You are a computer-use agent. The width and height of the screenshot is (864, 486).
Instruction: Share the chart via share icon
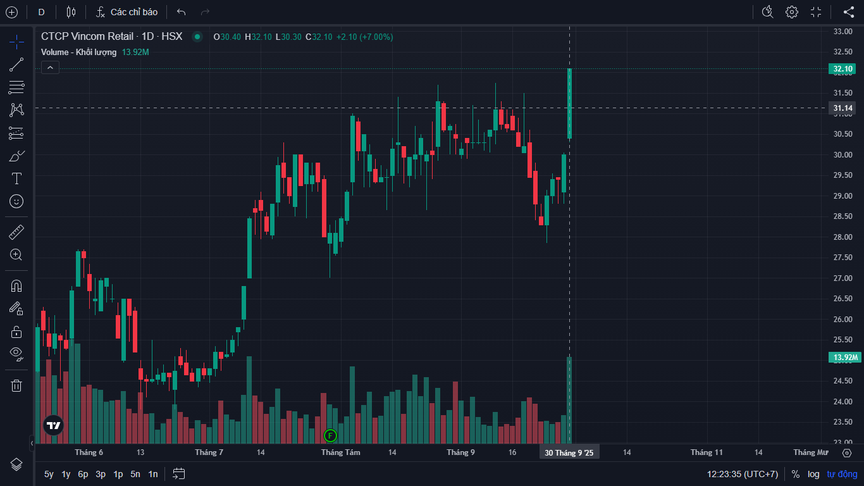[849, 12]
